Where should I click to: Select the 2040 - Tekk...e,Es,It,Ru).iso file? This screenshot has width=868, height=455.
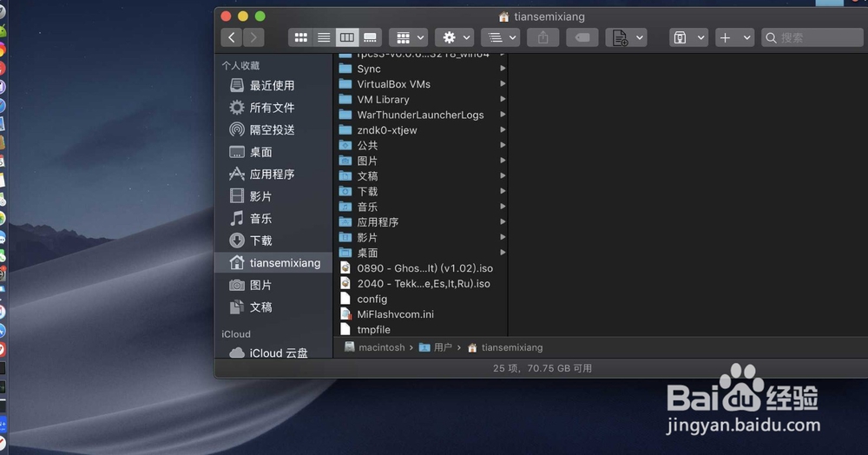click(x=421, y=283)
